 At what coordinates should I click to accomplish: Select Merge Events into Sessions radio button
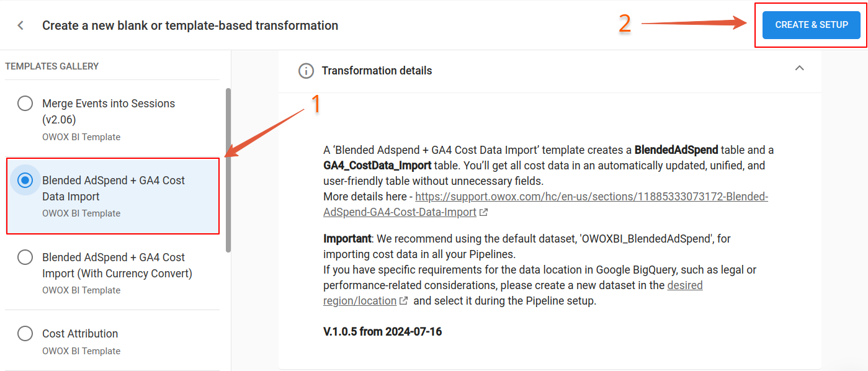[25, 104]
